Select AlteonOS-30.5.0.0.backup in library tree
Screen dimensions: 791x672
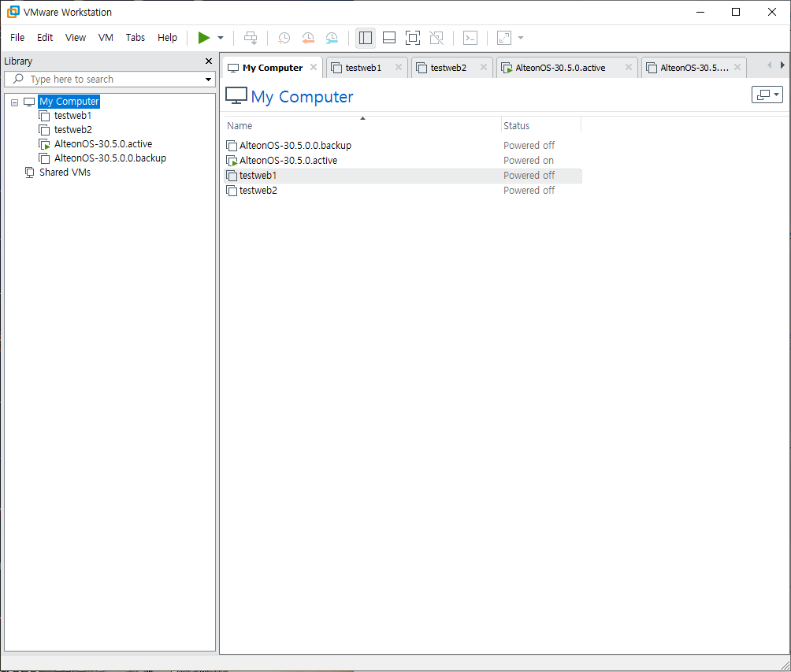110,158
